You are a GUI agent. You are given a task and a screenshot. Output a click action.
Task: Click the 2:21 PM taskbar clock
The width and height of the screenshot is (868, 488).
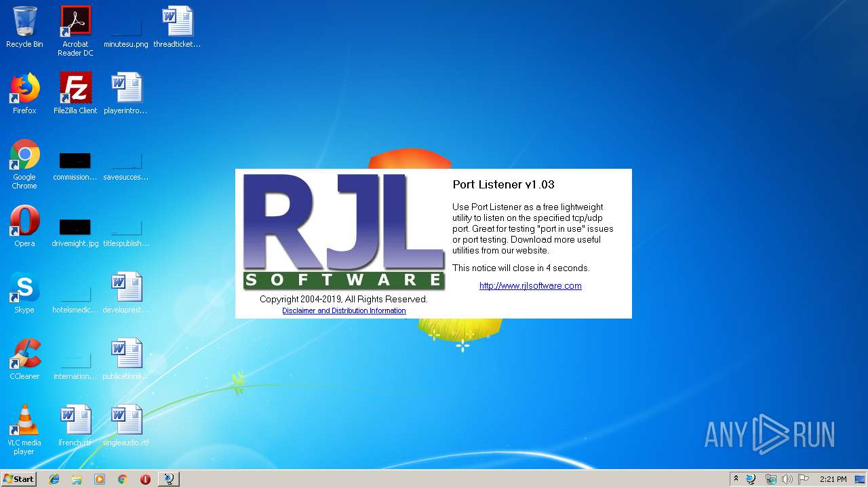coord(833,479)
